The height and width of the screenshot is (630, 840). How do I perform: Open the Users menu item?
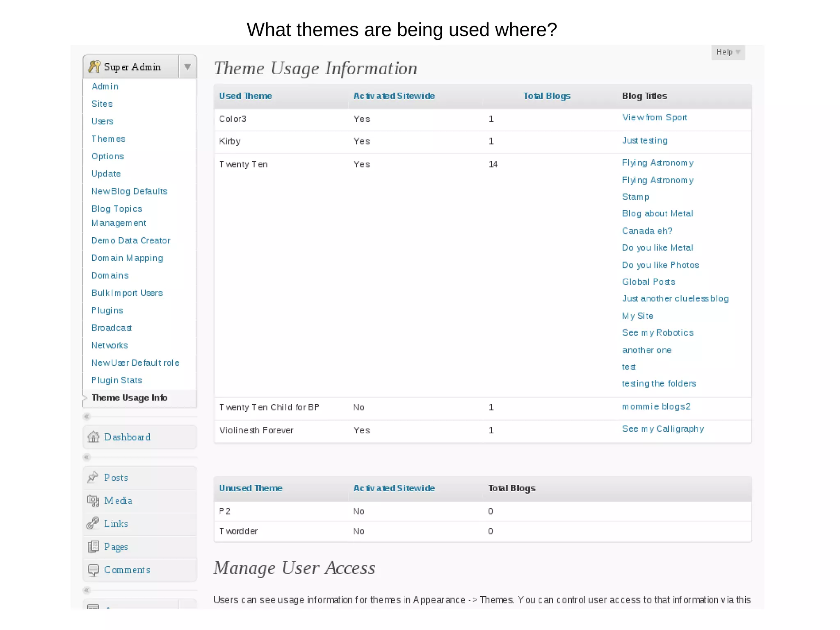[102, 121]
